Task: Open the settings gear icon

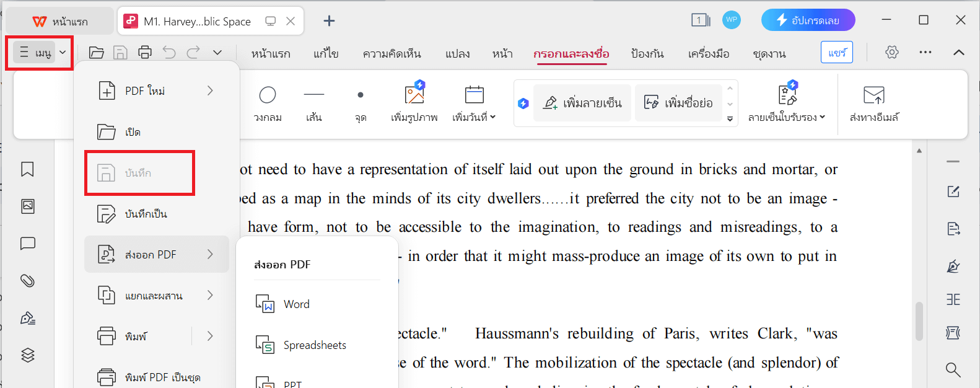Action: click(x=892, y=52)
